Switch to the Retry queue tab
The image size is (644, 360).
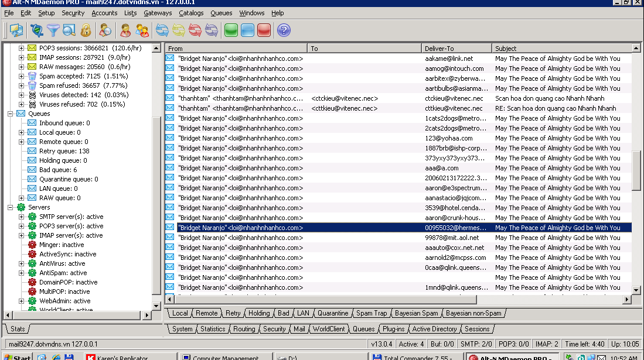coord(233,313)
